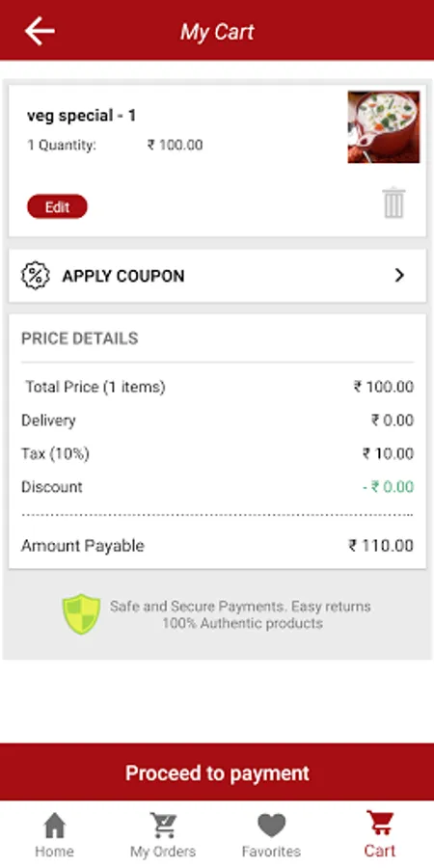Delete veg special using trash icon
This screenshot has height=868, width=434.
tap(393, 203)
